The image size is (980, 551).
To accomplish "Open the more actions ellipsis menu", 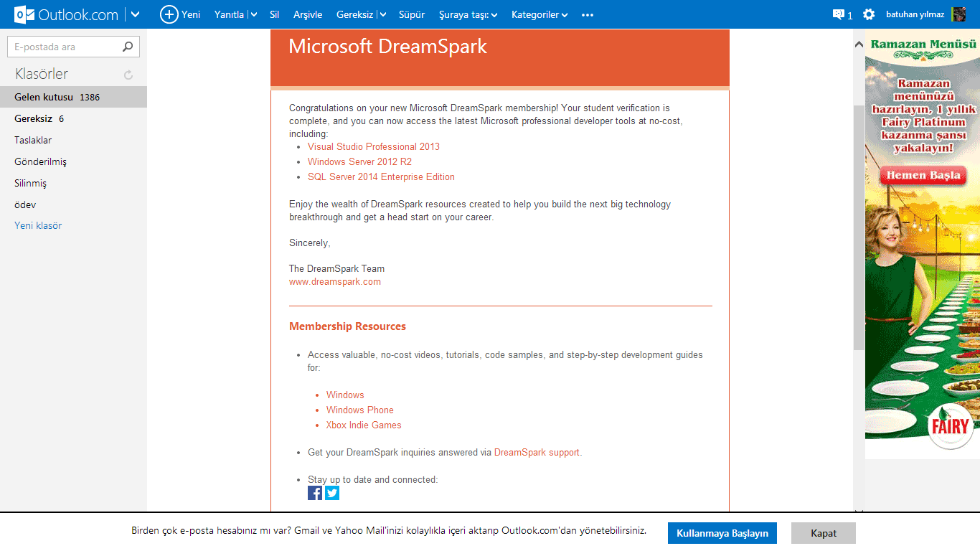I will click(x=588, y=14).
